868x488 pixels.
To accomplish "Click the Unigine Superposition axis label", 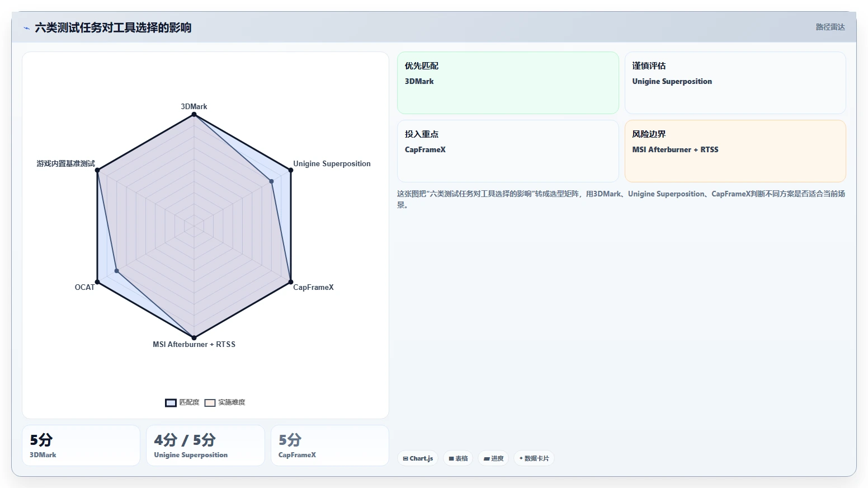I will click(332, 163).
